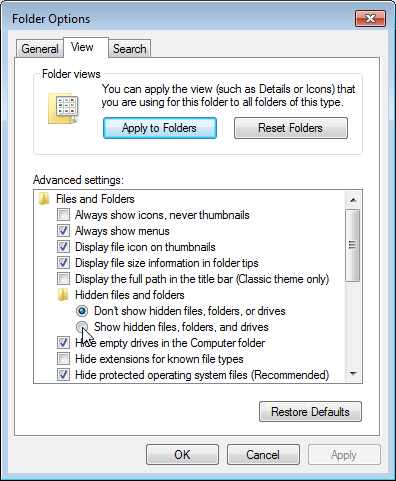Check Always show icons, never thumbnails
This screenshot has height=481, width=396.
tap(63, 215)
